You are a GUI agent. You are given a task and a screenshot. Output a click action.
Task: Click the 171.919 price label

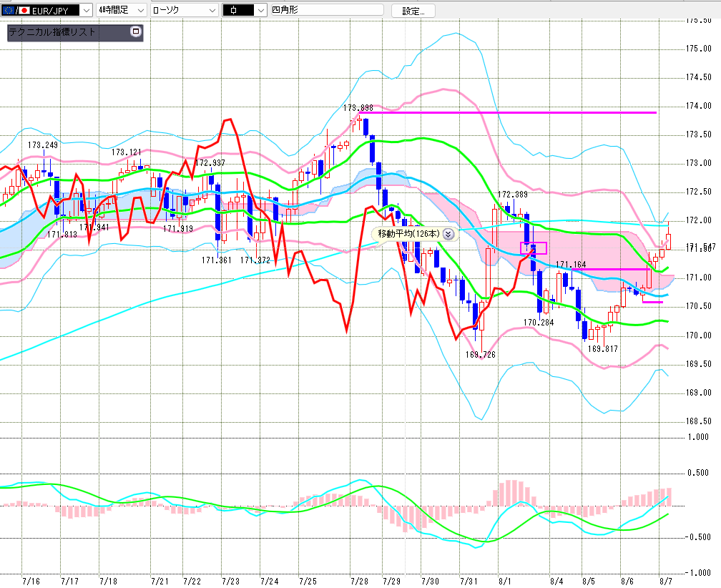(x=178, y=228)
